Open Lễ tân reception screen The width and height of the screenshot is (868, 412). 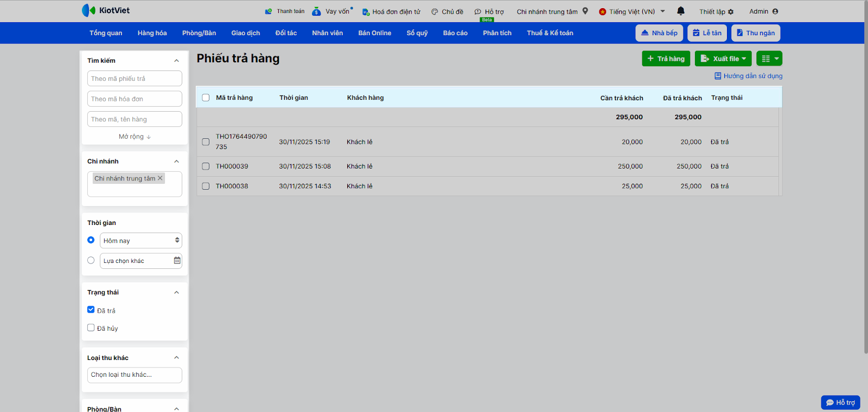[707, 33]
